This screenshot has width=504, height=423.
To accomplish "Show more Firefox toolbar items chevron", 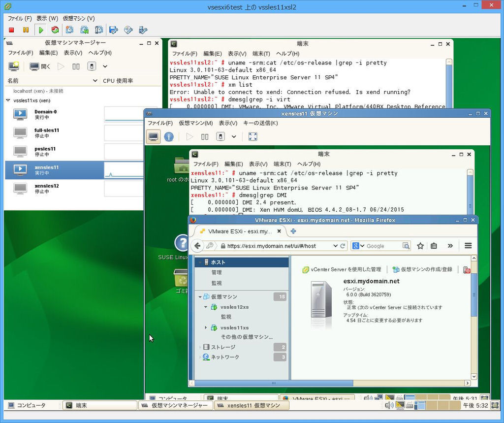I will tap(450, 246).
